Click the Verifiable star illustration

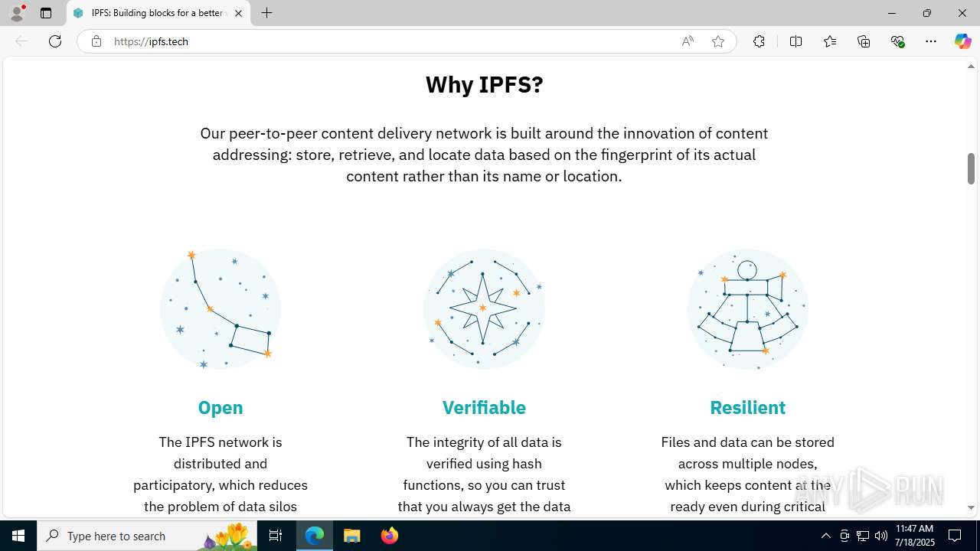[484, 308]
